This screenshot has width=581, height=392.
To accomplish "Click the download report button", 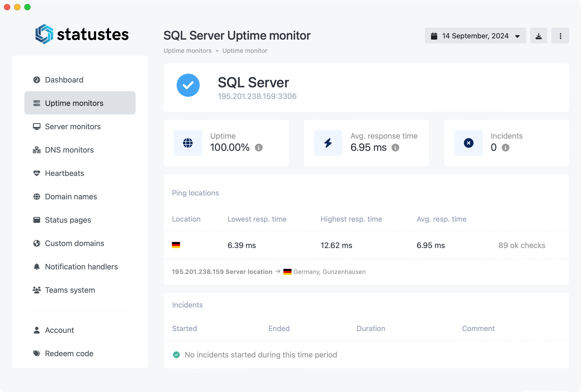I will [539, 36].
